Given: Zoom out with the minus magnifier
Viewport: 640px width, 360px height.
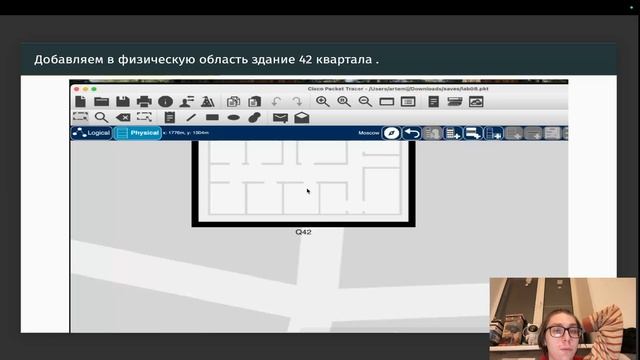Looking at the screenshot, I should pyautogui.click(x=365, y=101).
